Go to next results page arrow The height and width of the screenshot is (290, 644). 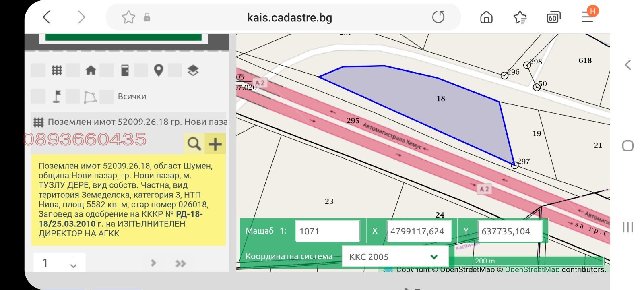tap(153, 263)
